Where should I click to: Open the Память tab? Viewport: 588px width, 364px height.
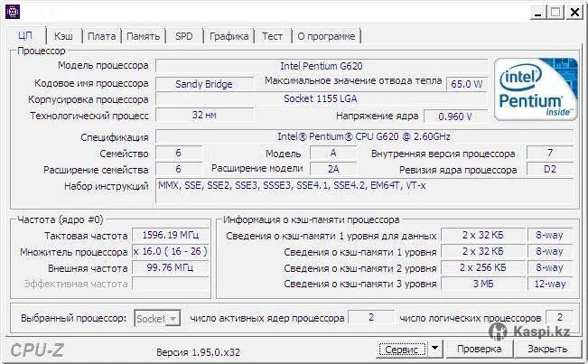click(143, 36)
